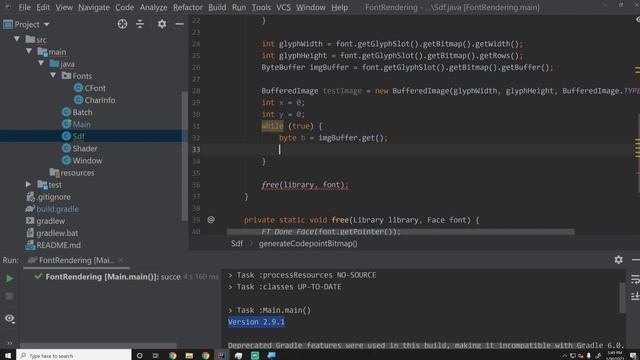This screenshot has height=360, width=640.
Task: Open the .gitignore file
Action: 53,197
